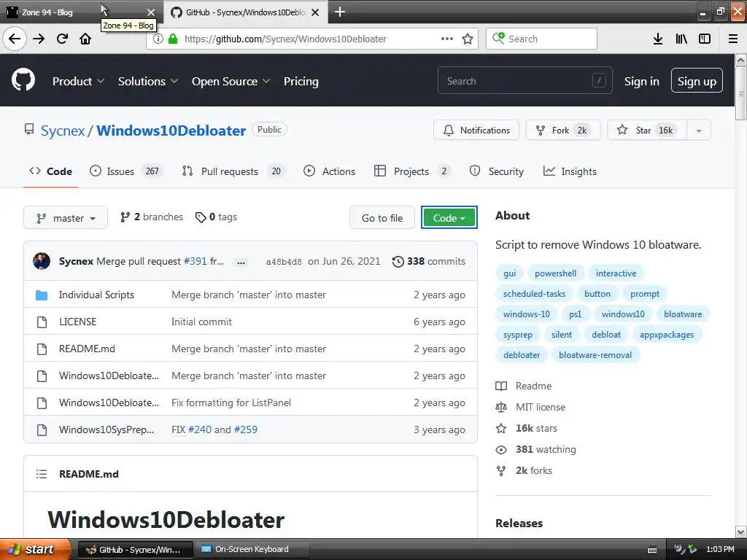This screenshot has width=747, height=560.
Task: Open Firefox library icon
Action: tap(681, 39)
